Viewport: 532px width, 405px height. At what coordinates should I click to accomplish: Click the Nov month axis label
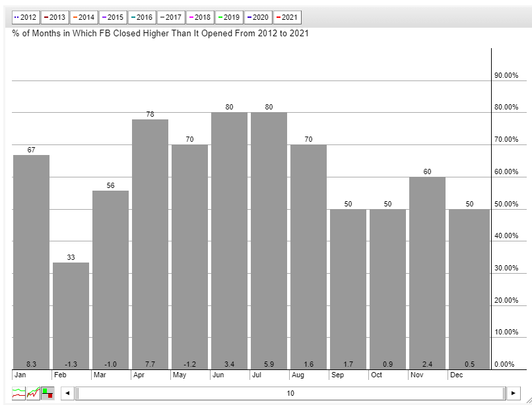[416, 375]
